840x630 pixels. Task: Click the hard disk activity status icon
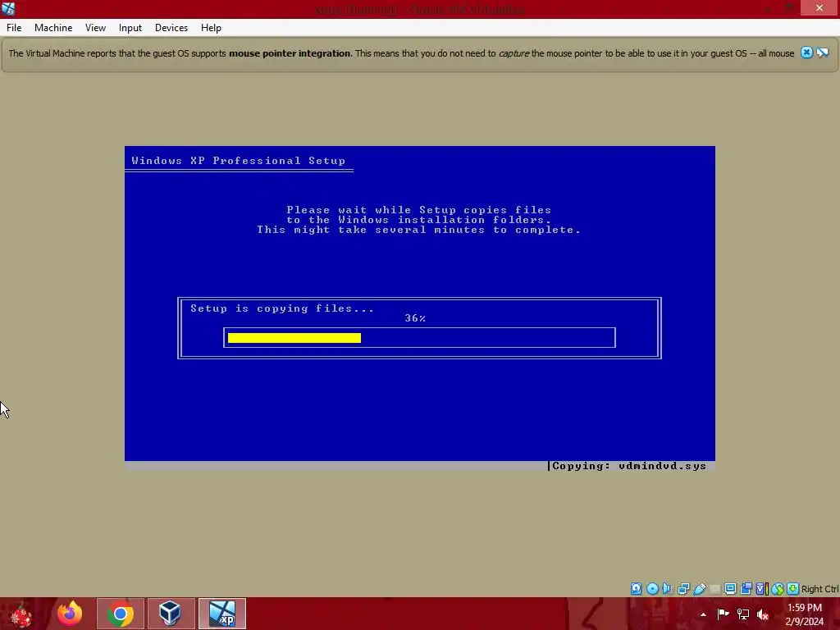[x=636, y=589]
